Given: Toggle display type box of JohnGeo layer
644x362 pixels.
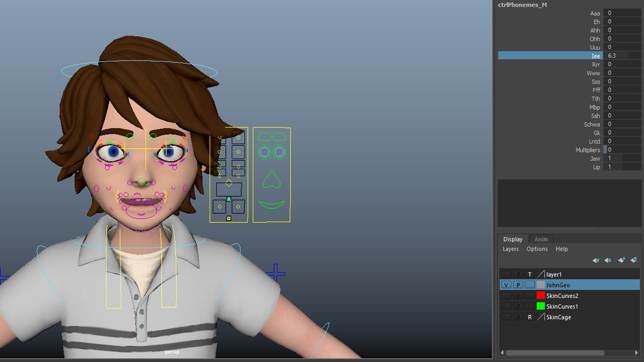Looking at the screenshot, I should (530, 285).
